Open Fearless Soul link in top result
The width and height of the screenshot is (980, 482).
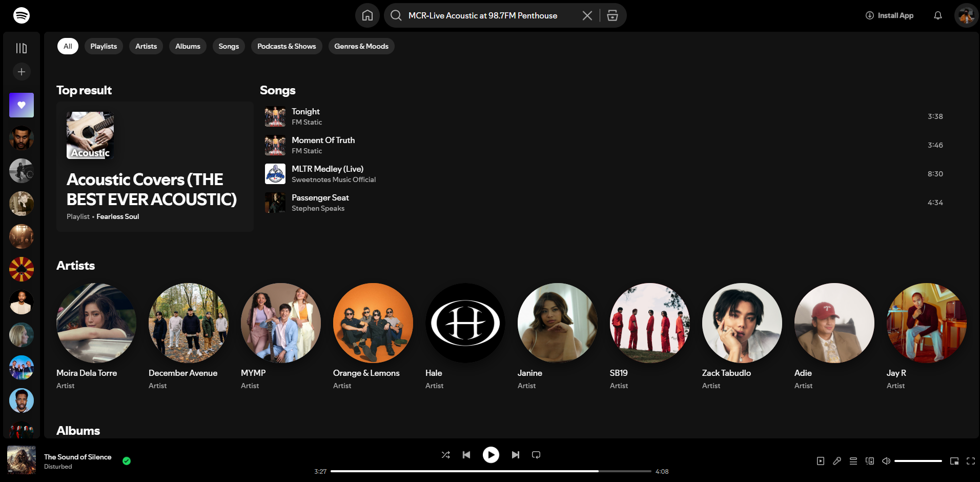(118, 216)
